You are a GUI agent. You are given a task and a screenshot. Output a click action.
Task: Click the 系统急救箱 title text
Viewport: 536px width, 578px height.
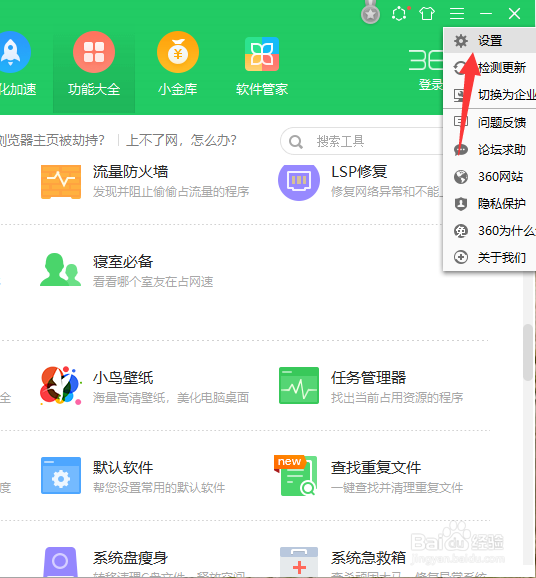[368, 558]
